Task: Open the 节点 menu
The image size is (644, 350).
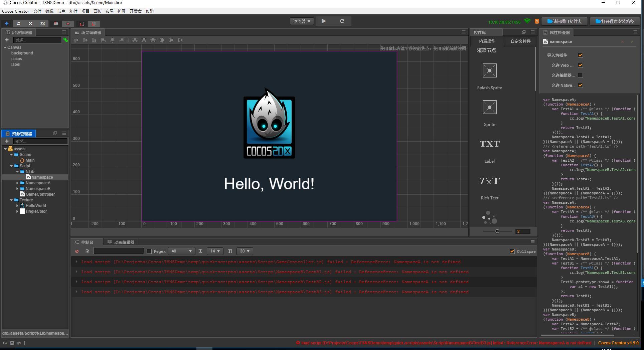Action: (x=61, y=11)
